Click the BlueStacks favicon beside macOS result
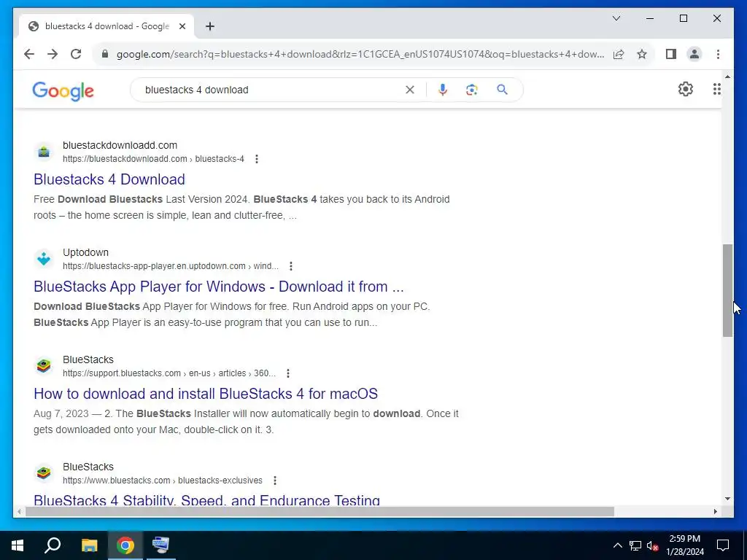Viewport: 747px width, 560px height. point(44,366)
